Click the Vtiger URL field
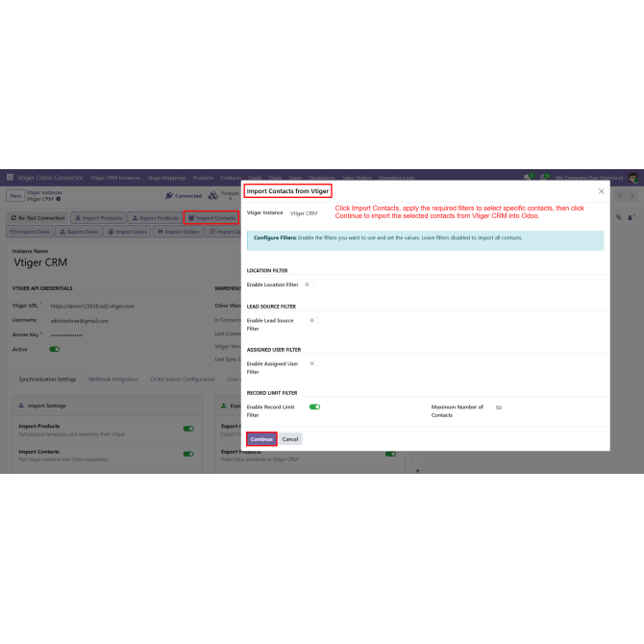 92,306
